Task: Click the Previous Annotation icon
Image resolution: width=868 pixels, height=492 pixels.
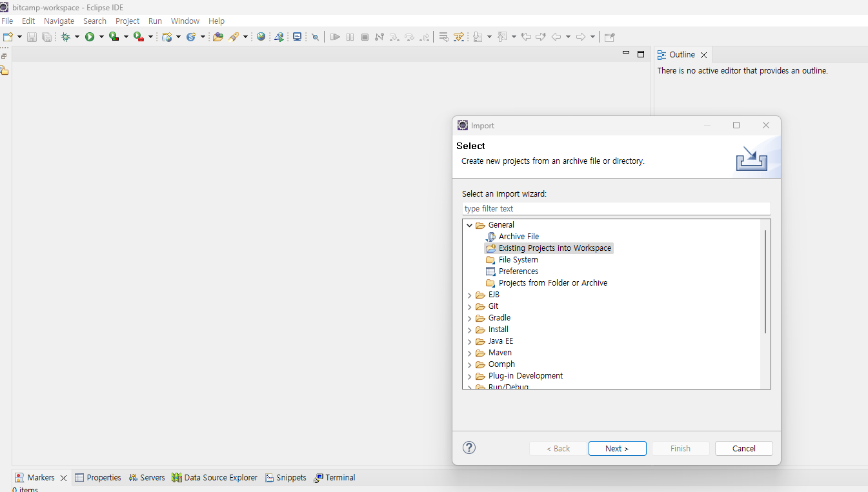Action: pyautogui.click(x=502, y=37)
